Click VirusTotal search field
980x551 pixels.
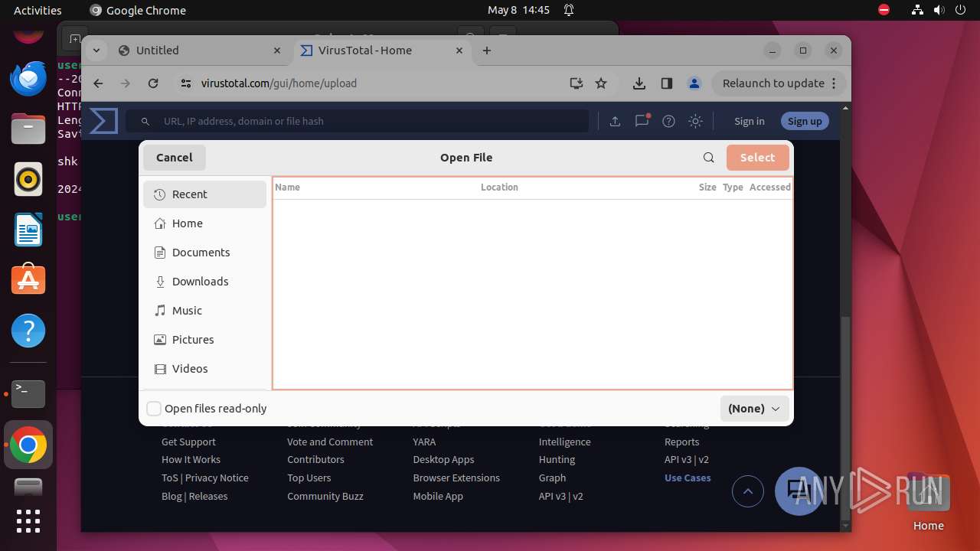tap(358, 121)
